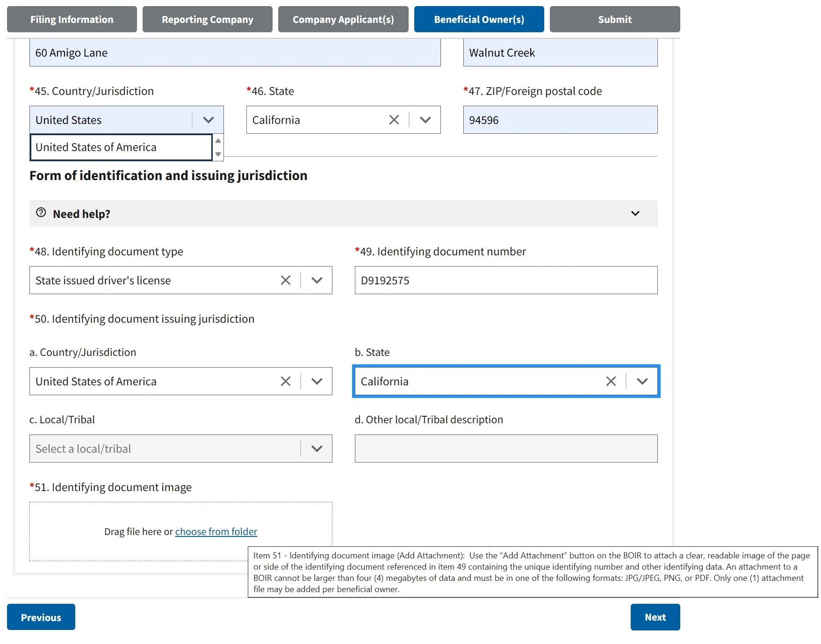This screenshot has height=644, width=821.
Task: Click the Identifying document number field
Action: 505,280
